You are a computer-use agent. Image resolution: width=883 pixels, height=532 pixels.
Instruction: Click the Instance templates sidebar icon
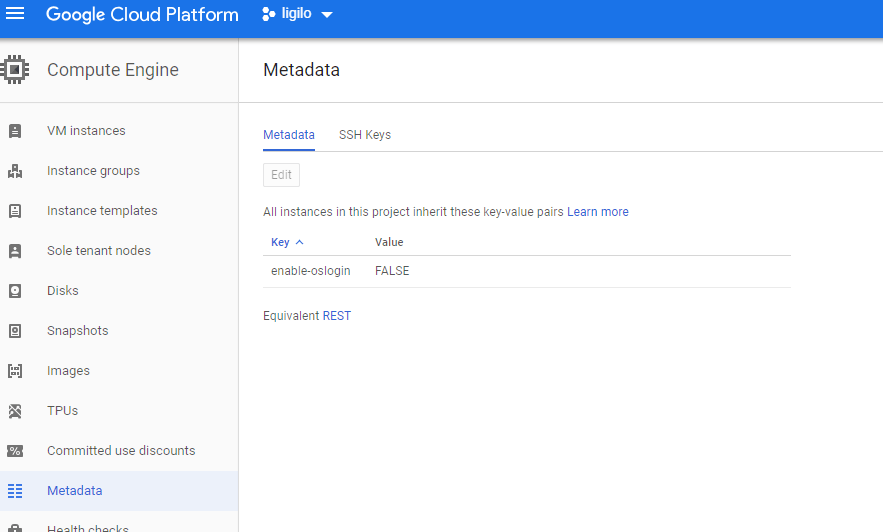click(x=15, y=211)
